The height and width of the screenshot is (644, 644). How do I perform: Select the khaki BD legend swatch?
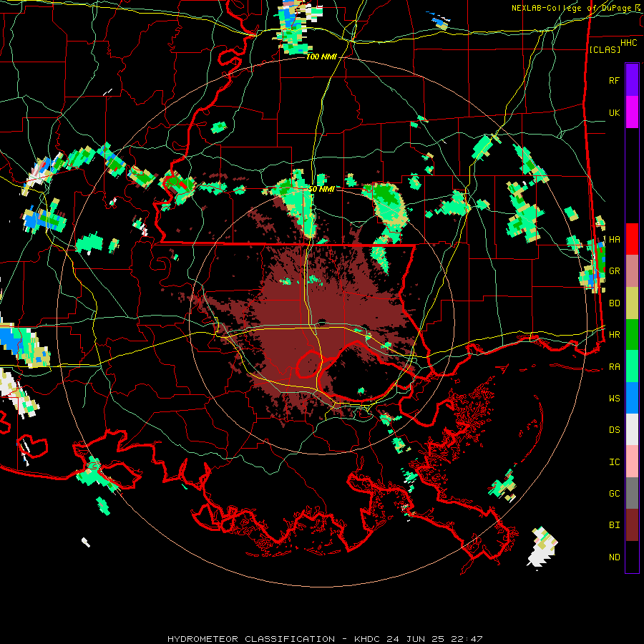pyautogui.click(x=632, y=303)
